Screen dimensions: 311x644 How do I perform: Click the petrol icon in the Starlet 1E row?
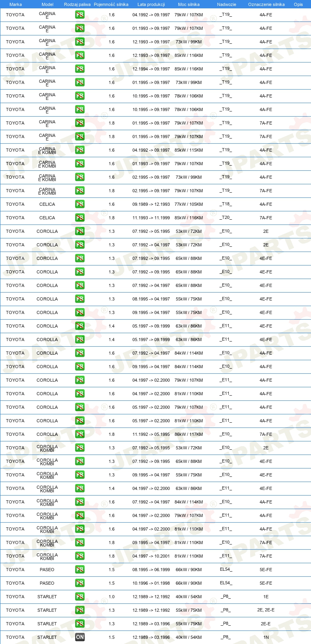(80, 596)
